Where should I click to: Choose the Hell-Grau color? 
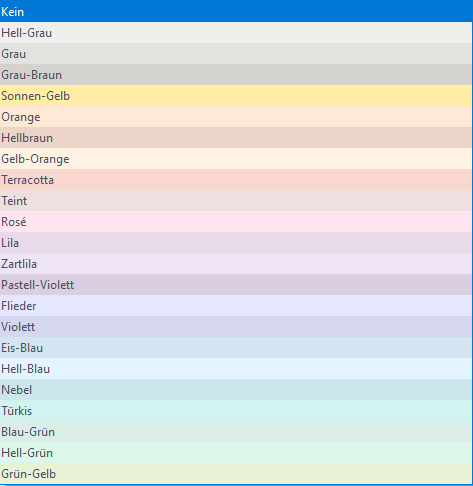[236, 33]
